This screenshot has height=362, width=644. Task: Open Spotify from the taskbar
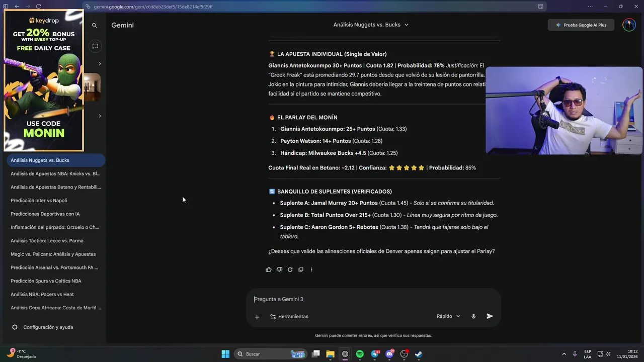(360, 354)
